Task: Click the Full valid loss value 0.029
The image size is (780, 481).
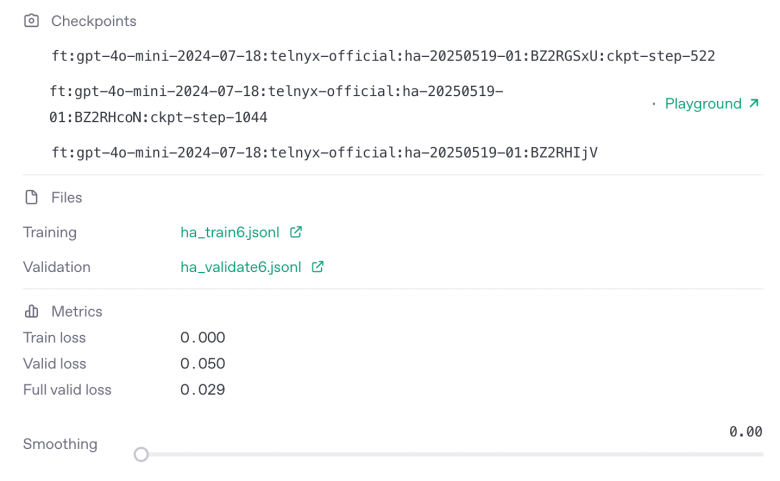Action: pos(202,389)
